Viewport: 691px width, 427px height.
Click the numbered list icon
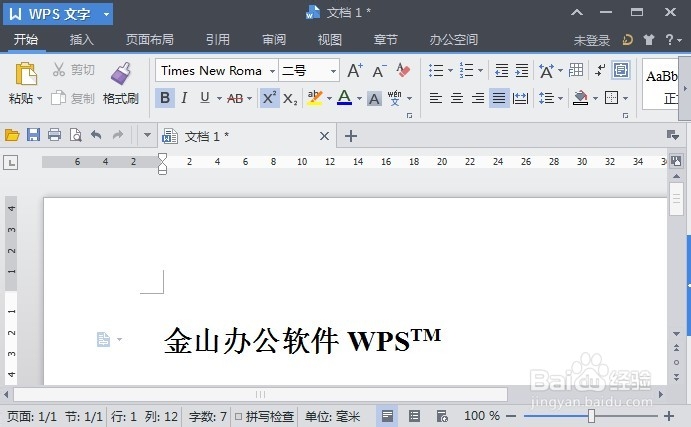tap(466, 71)
